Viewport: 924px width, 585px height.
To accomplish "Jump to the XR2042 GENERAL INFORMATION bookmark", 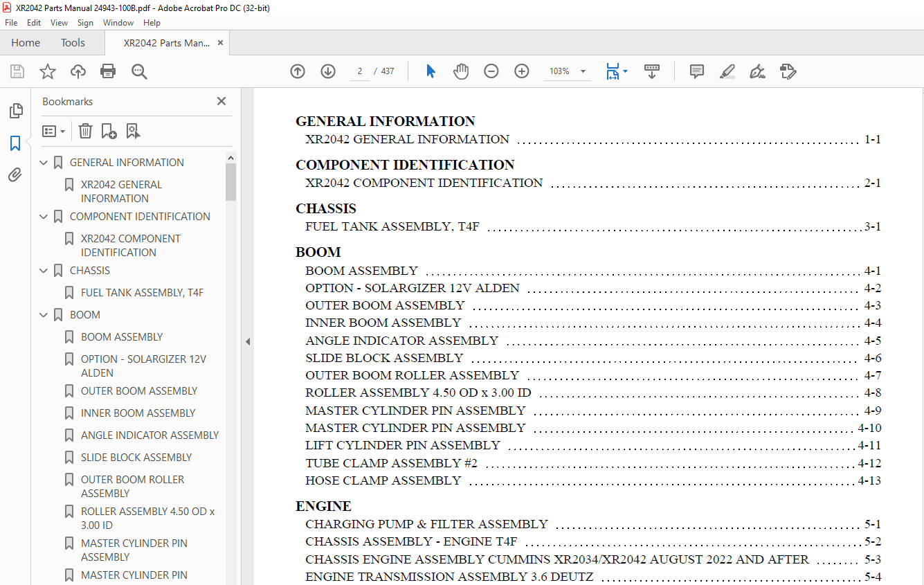I will pyautogui.click(x=122, y=192).
